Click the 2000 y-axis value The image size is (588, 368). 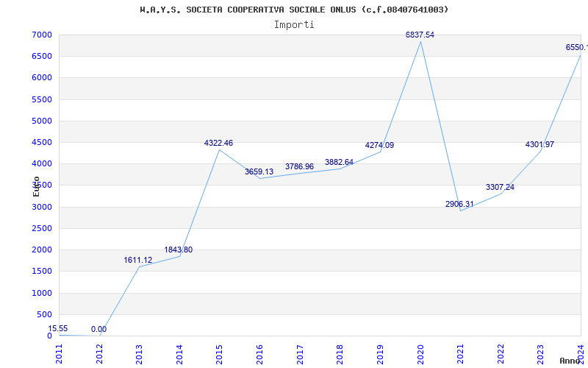[x=42, y=250]
